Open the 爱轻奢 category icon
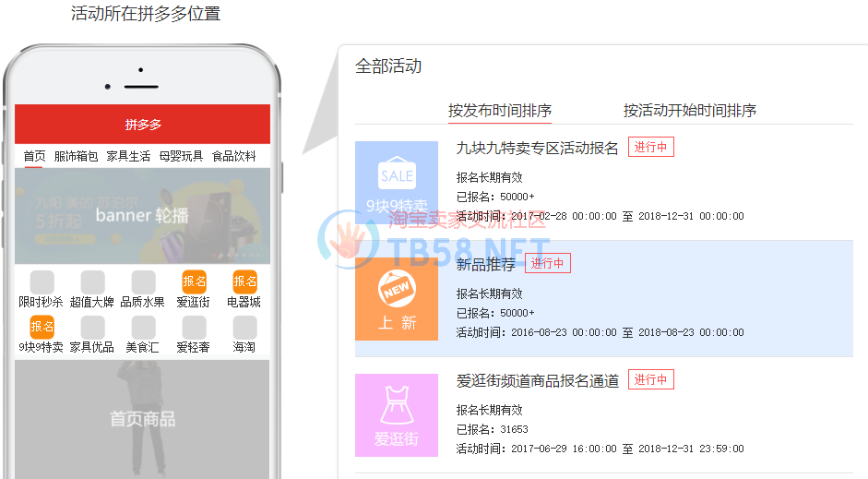The image size is (868, 479). coord(195,328)
